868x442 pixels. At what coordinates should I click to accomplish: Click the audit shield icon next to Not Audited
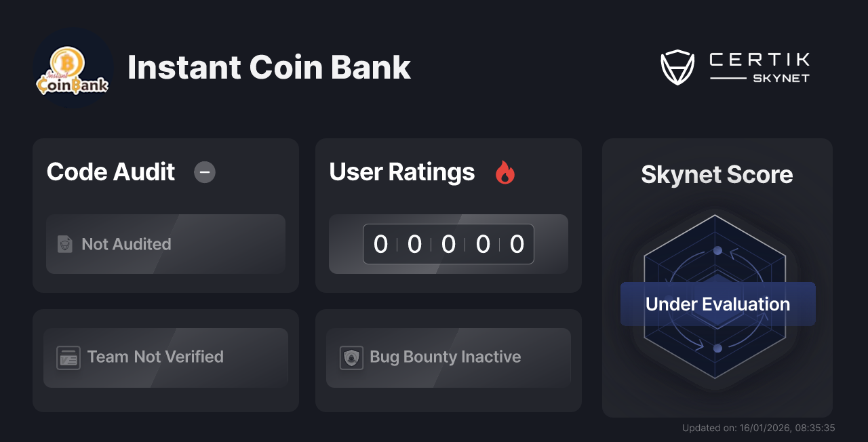pos(65,244)
